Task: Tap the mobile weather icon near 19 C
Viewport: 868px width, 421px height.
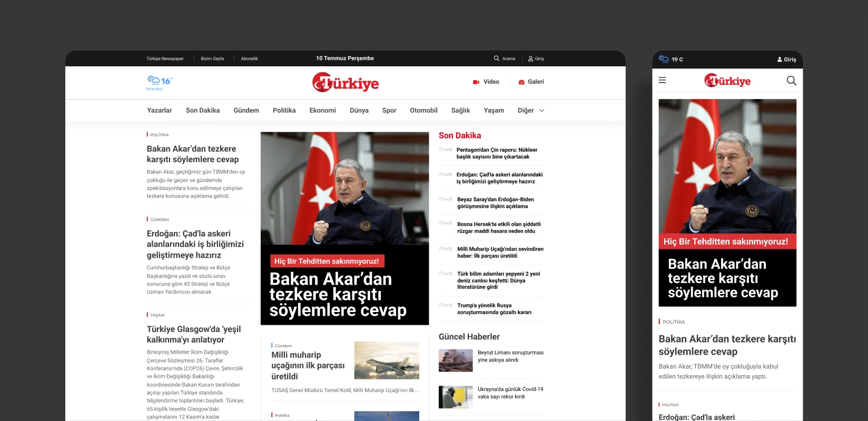Action: pos(664,59)
